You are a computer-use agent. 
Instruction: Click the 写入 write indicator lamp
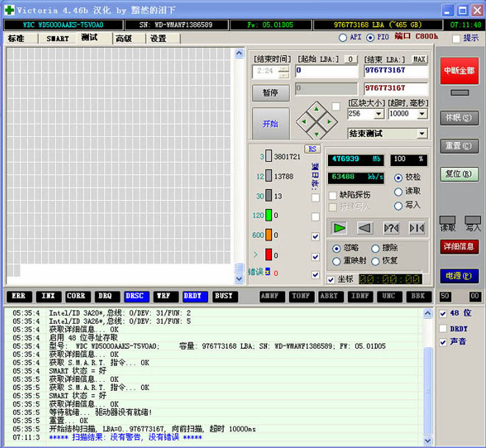point(472,220)
